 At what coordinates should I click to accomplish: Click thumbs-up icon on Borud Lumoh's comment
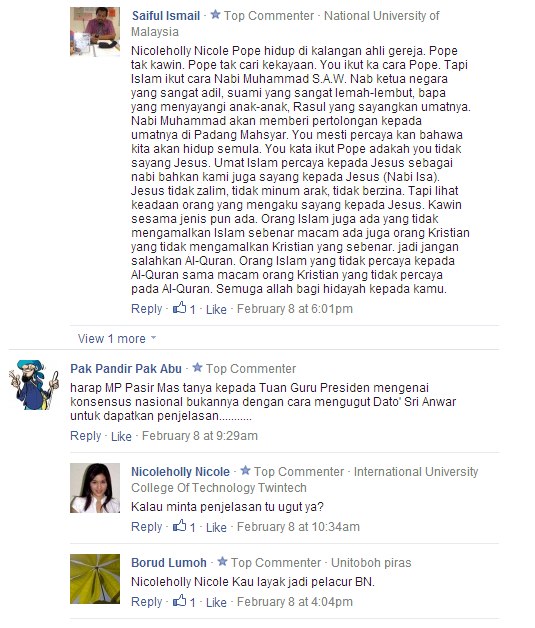pos(179,600)
